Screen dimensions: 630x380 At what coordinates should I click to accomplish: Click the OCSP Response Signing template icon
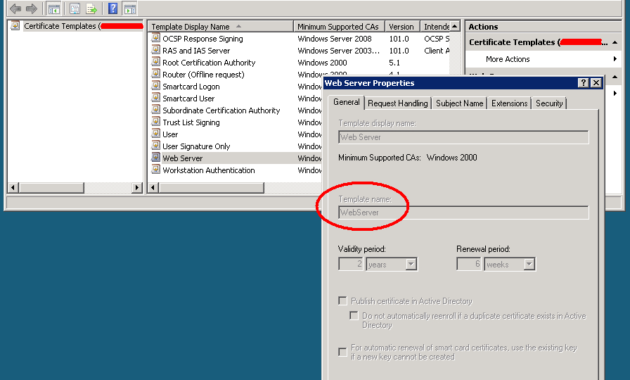point(155,38)
